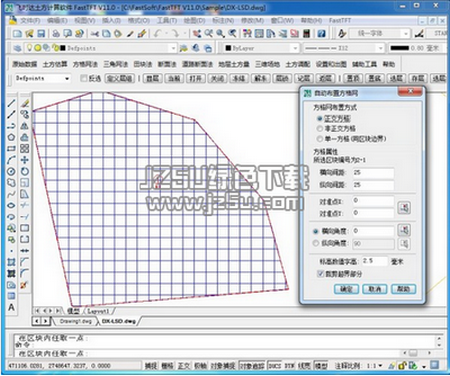Toggle the 裁剪超界部分 checkbox
450x376 pixels.
click(320, 274)
